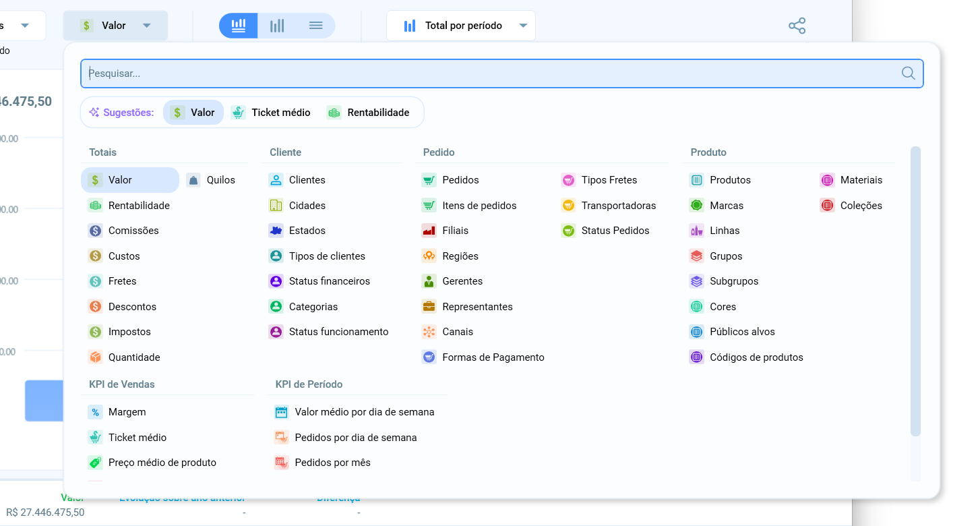The image size is (980, 526).
Task: Choose Valor médio por dia de semana
Action: click(x=355, y=412)
